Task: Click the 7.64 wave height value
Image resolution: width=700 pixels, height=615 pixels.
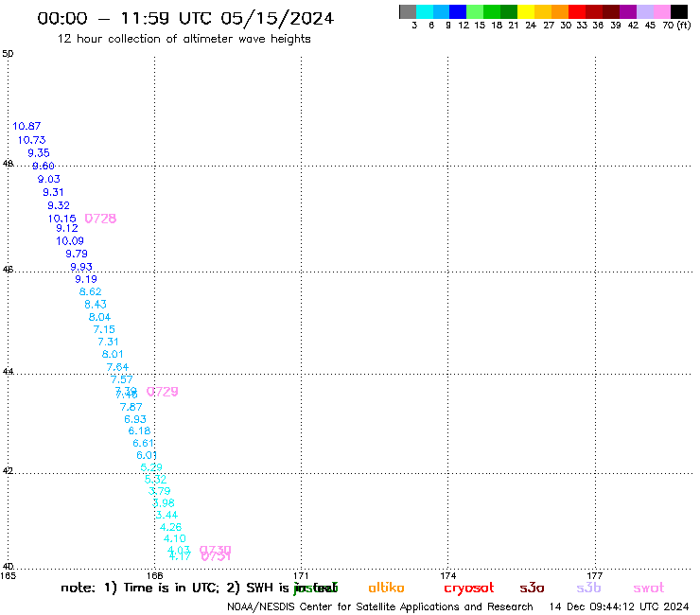Action: click(x=117, y=367)
